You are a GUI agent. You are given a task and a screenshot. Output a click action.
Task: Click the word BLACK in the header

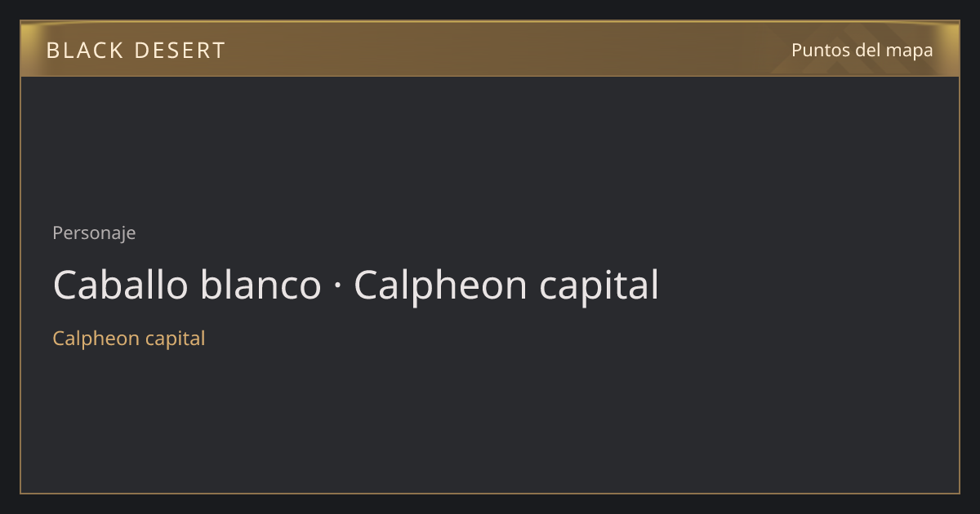point(84,51)
